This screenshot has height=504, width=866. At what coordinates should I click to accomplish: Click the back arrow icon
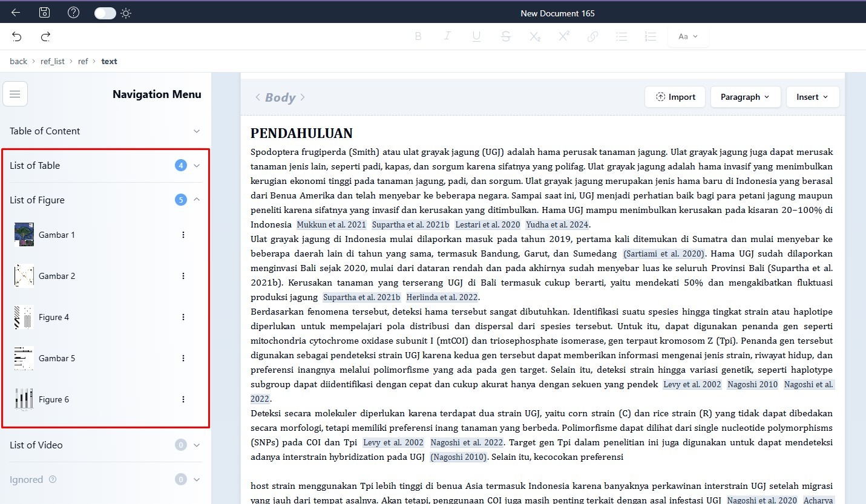coord(16,13)
